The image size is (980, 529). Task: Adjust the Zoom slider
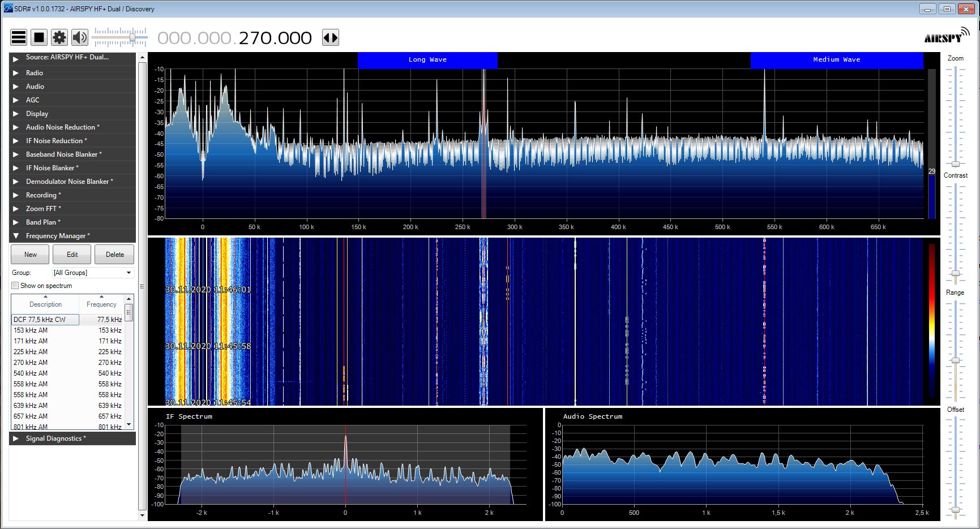click(956, 164)
